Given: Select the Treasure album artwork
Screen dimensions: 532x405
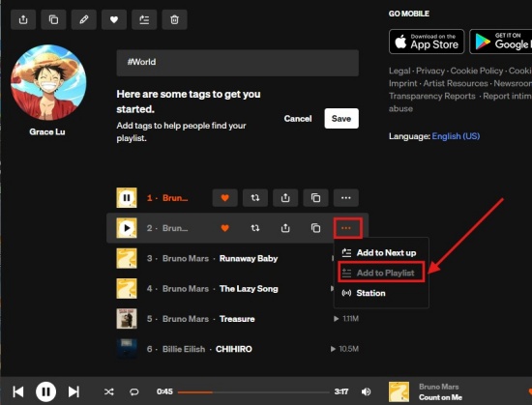Looking at the screenshot, I should click(x=127, y=319).
